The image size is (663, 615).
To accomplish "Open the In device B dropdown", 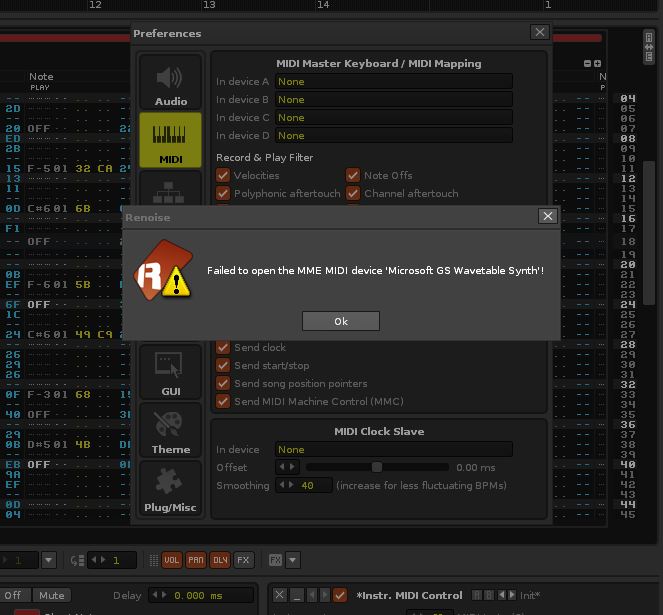I will [x=394, y=100].
